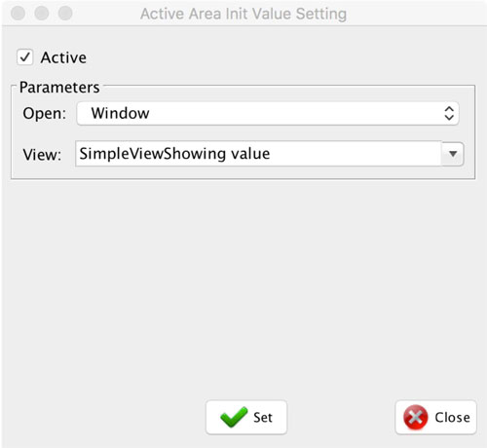Click the green checkmark icon on Set
This screenshot has width=487, height=448.
click(234, 417)
